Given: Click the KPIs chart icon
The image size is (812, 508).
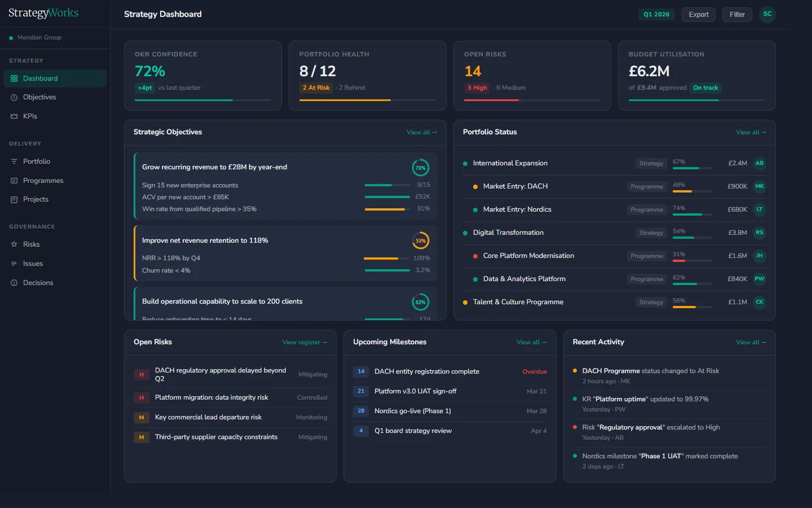Looking at the screenshot, I should pos(14,116).
